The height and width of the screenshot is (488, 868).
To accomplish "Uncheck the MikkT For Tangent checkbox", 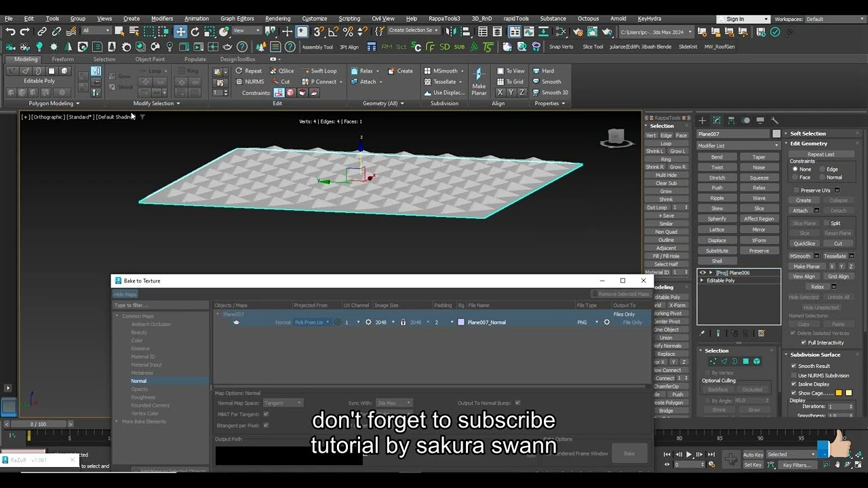I will 266,414.
